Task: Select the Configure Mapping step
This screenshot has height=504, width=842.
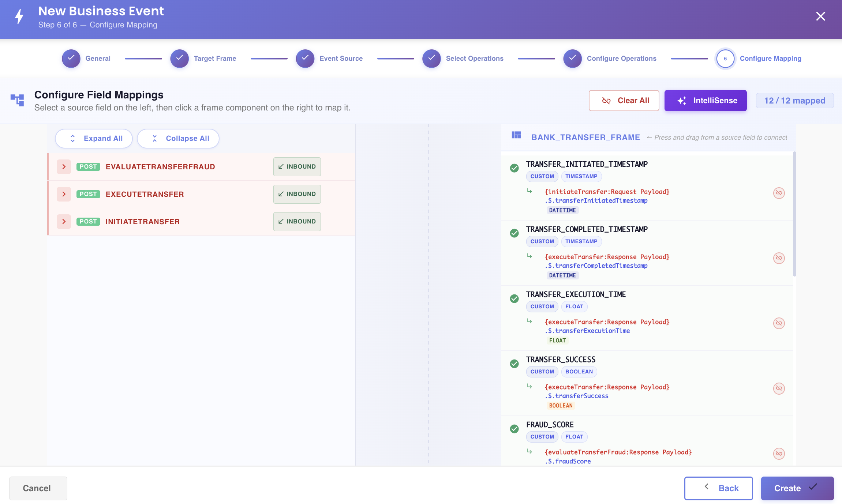Action: (759, 59)
